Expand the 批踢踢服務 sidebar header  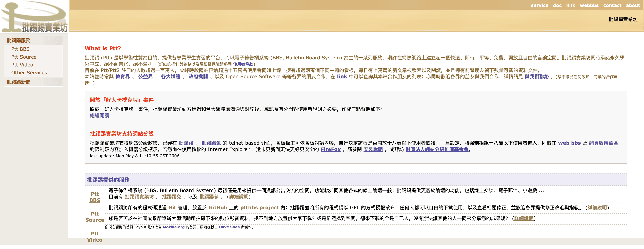point(18,41)
